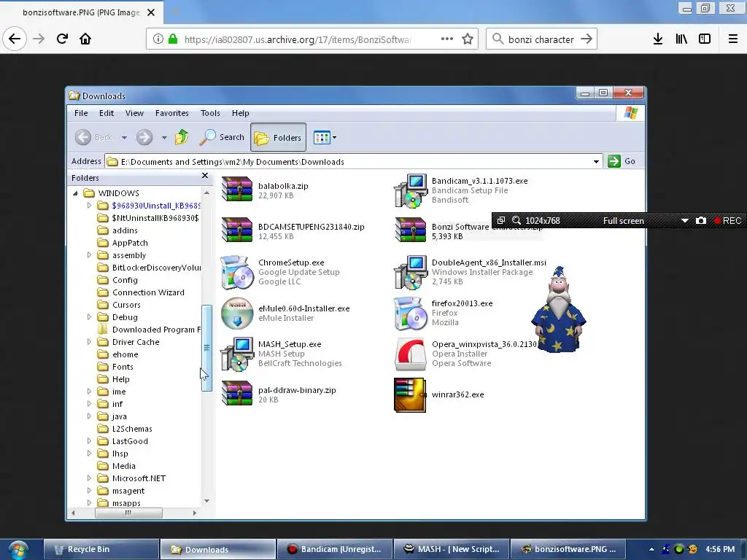Click the Search toolbar button
Viewport: 747px width, 560px height.
(x=222, y=137)
